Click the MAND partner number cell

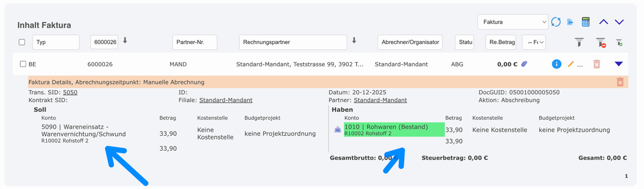pyautogui.click(x=178, y=64)
